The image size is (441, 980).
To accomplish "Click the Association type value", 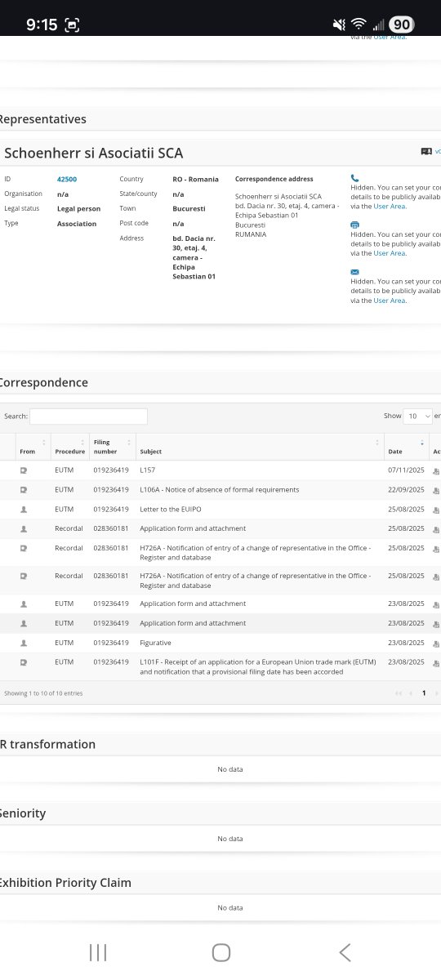I will 77,224.
